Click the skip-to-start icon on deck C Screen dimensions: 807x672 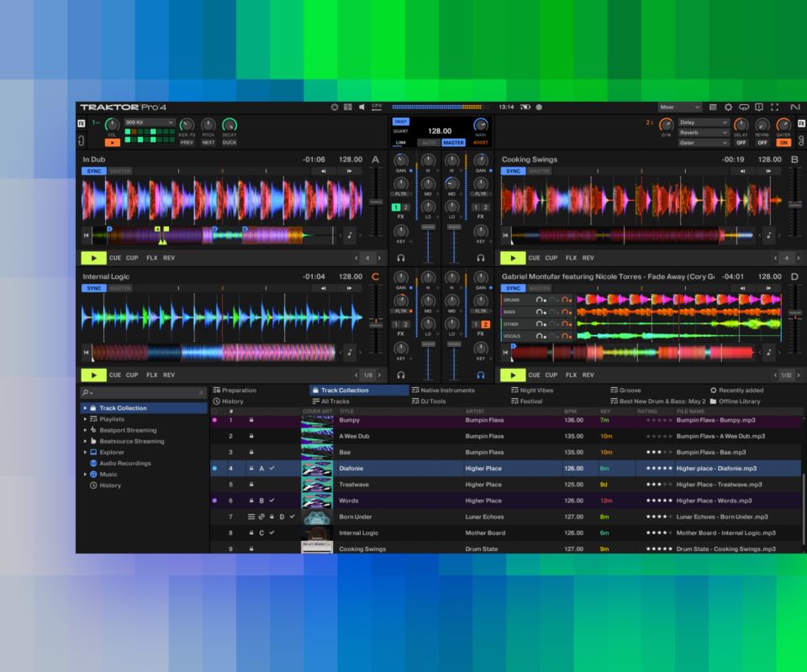click(86, 352)
